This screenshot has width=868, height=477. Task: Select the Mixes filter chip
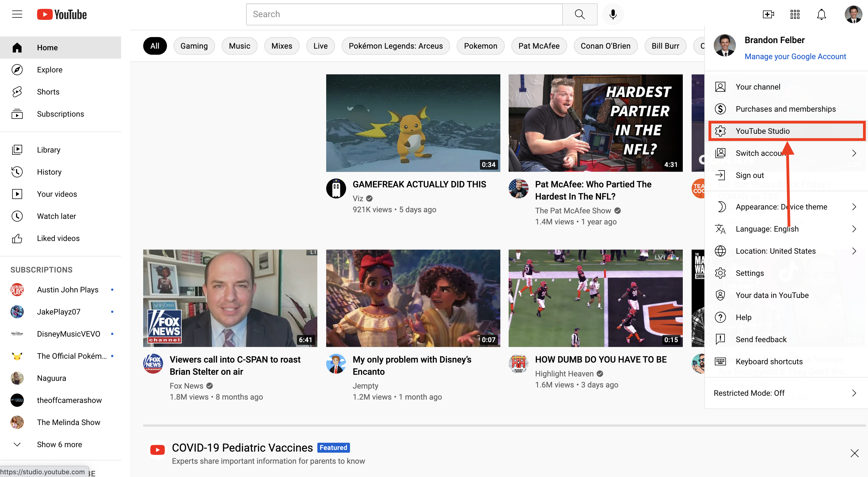(x=282, y=46)
